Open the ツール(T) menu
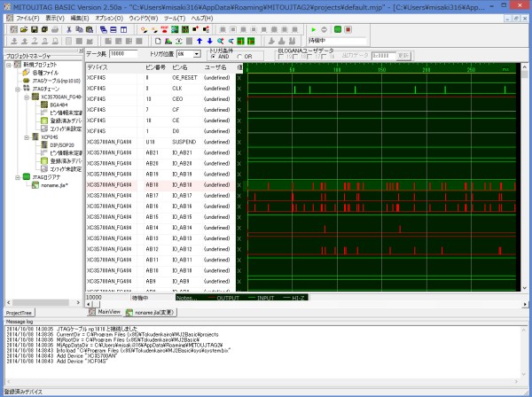This screenshot has height=397, width=532. [175, 18]
